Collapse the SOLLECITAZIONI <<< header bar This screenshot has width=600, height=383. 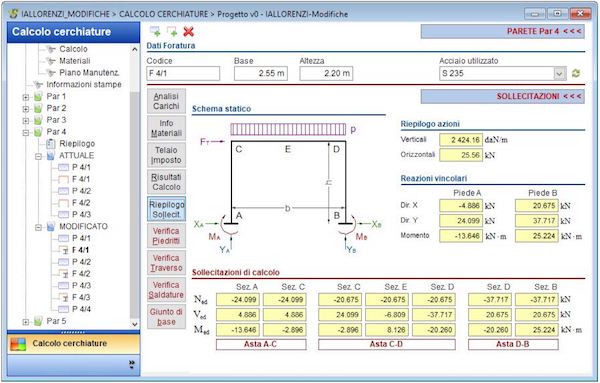[503, 96]
